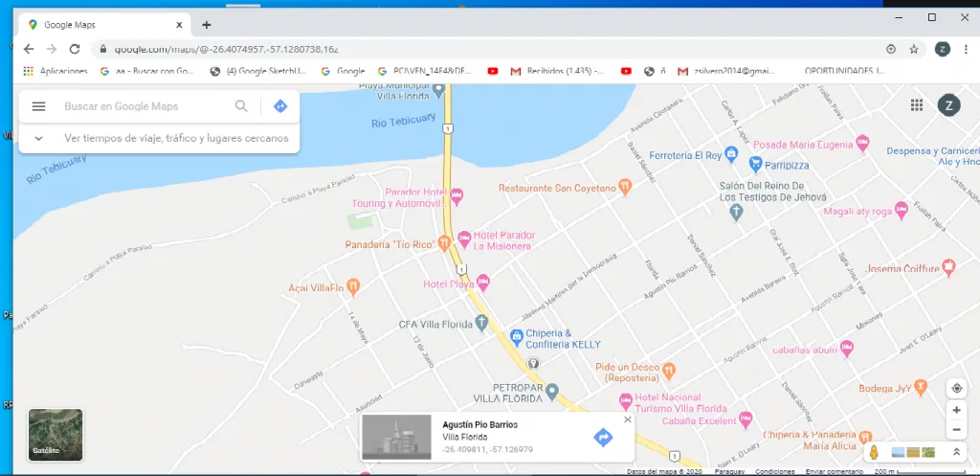The width and height of the screenshot is (980, 476).
Task: Open OPORTUNIDADES bookmark
Action: click(844, 71)
